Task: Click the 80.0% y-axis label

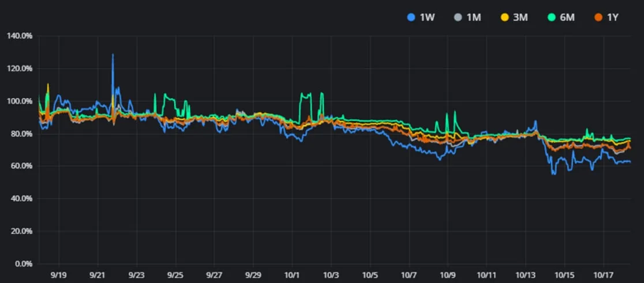Action: 22,134
